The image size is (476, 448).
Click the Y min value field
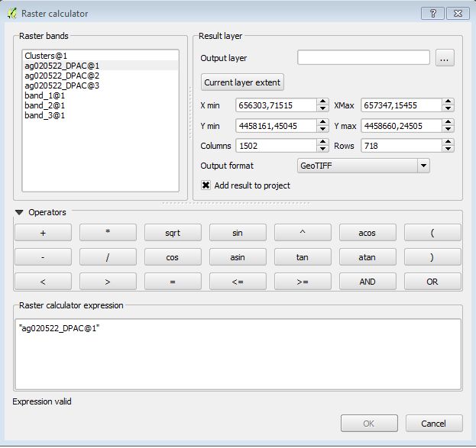(x=277, y=126)
